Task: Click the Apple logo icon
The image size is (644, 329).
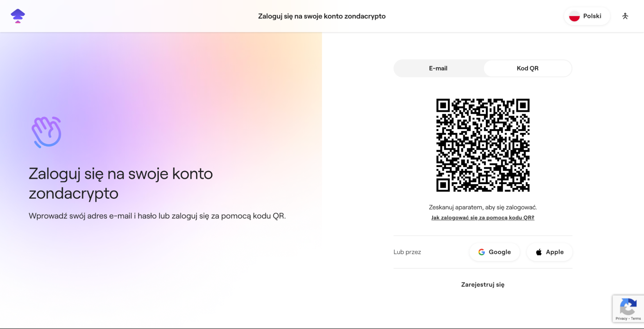Action: tap(539, 252)
